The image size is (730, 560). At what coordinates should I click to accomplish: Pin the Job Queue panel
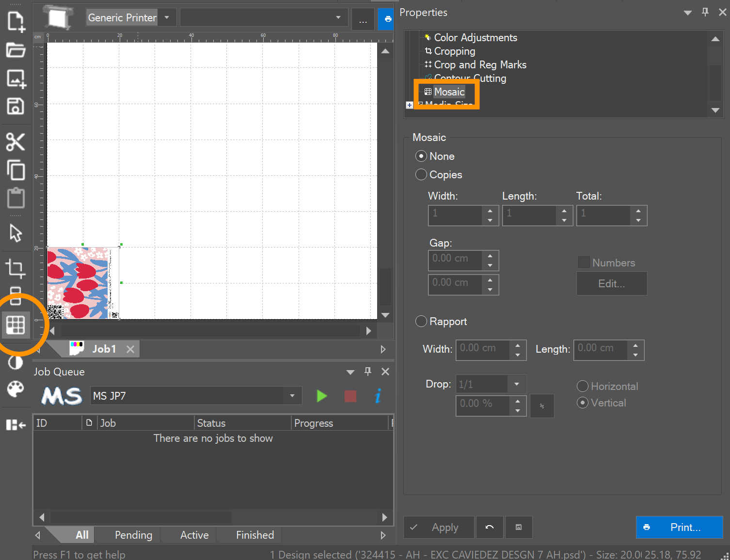tap(368, 372)
